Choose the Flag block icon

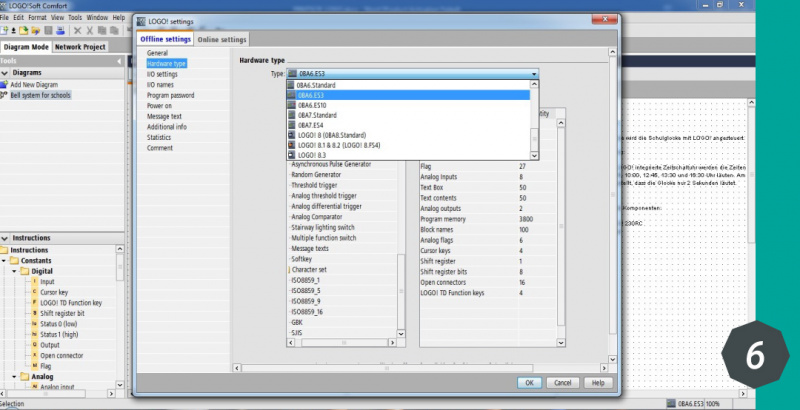coord(34,366)
